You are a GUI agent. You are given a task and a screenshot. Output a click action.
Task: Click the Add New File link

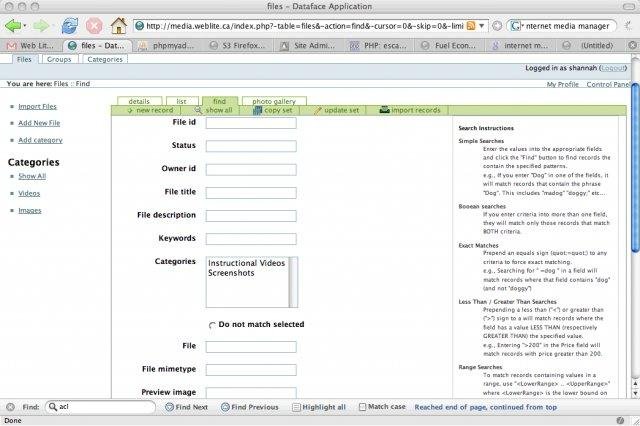point(39,123)
